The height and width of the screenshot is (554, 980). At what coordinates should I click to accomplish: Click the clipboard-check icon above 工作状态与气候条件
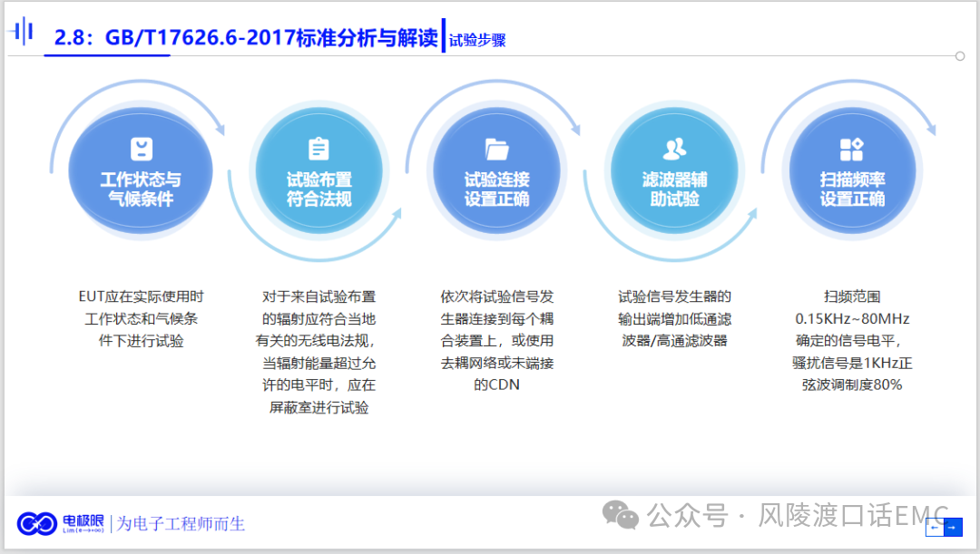(x=141, y=149)
